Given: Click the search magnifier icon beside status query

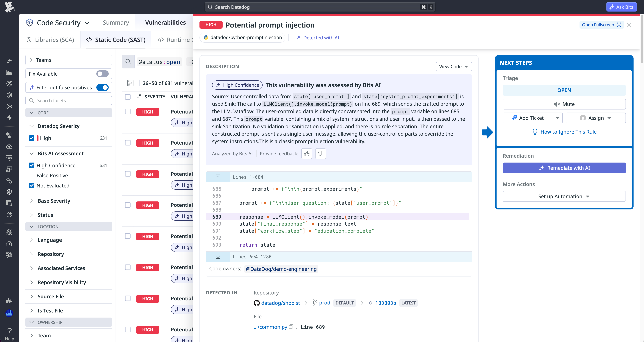Looking at the screenshot, I should (x=128, y=62).
